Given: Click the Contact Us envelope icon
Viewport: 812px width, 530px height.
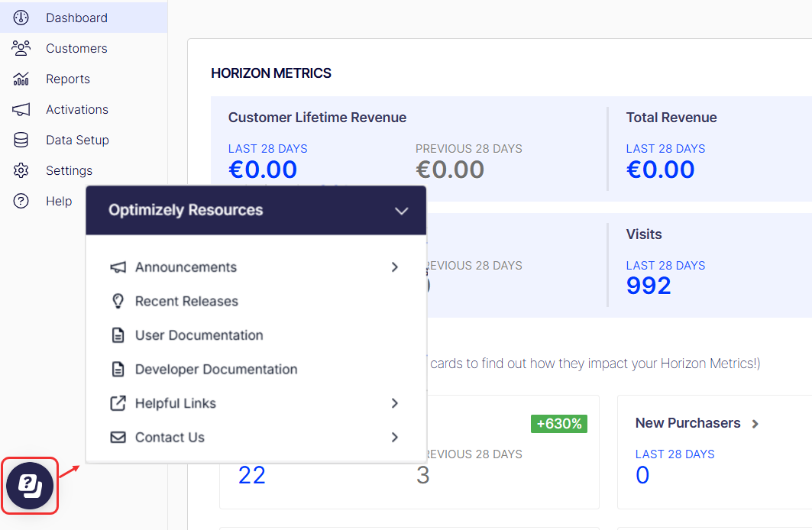Looking at the screenshot, I should [118, 438].
